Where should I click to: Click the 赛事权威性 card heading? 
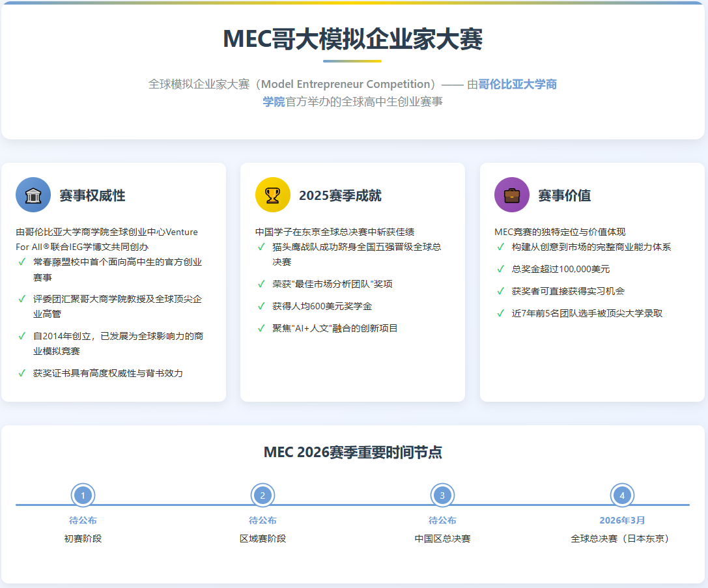click(92, 195)
